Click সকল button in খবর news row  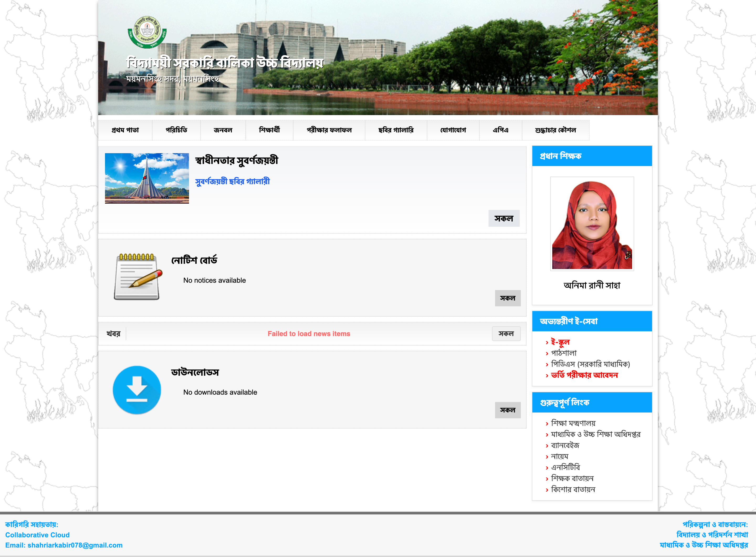point(506,333)
